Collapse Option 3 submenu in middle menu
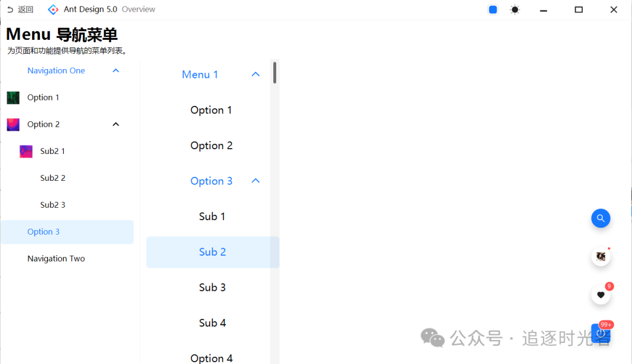Screen dimensions: 632x364 [x=256, y=181]
